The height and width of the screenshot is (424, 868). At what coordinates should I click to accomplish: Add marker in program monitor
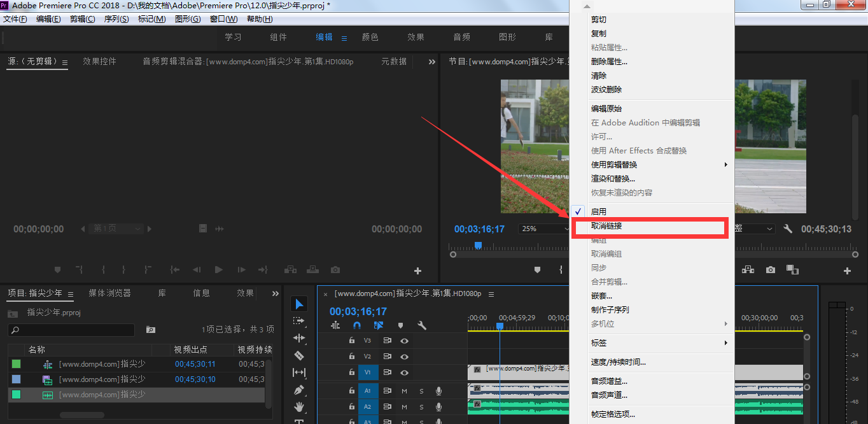tap(537, 270)
